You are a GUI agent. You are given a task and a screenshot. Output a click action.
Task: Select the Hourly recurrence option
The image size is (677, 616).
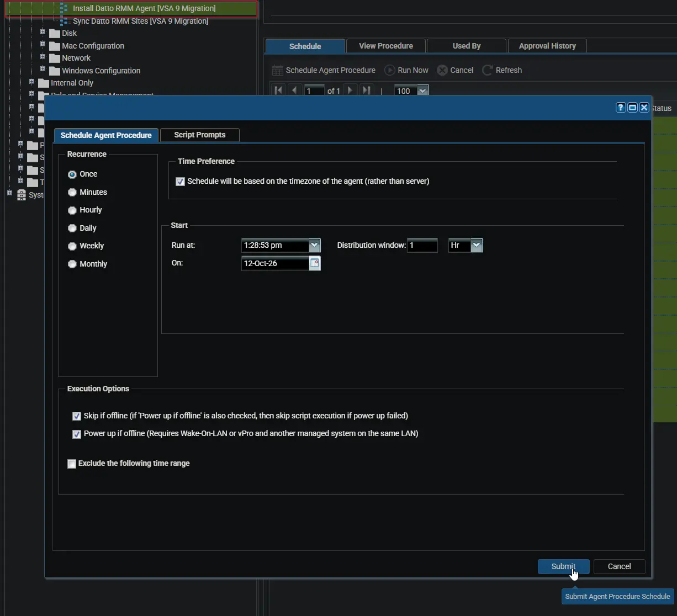(x=72, y=210)
